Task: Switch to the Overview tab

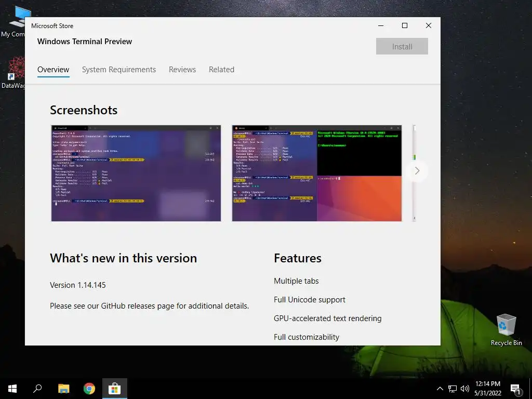Action: [x=54, y=70]
